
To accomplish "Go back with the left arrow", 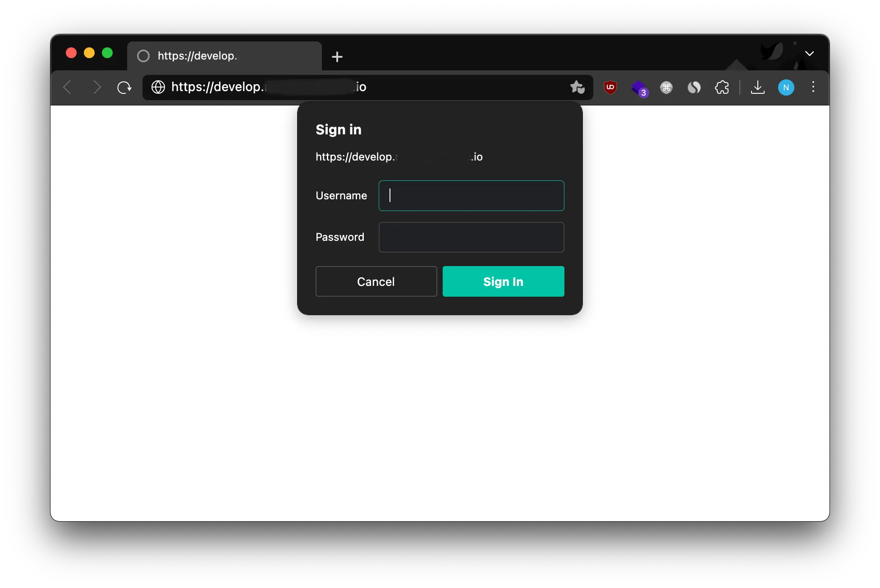I will click(x=68, y=87).
